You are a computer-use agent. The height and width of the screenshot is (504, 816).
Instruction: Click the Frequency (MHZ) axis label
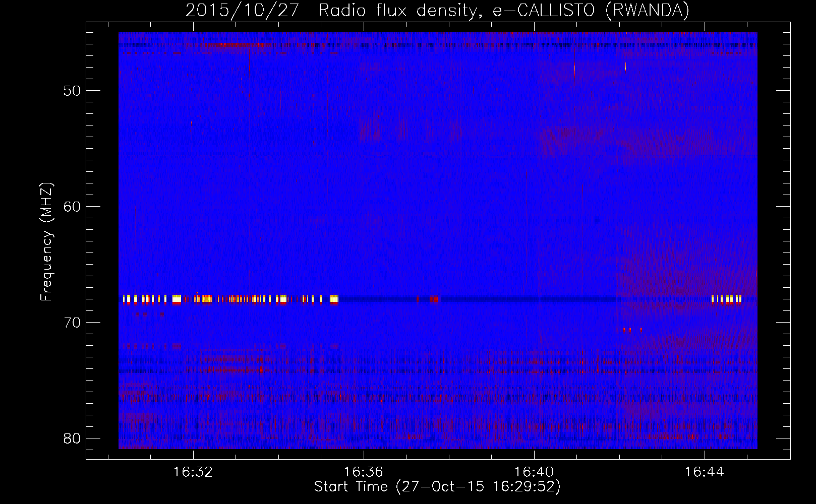[46, 242]
